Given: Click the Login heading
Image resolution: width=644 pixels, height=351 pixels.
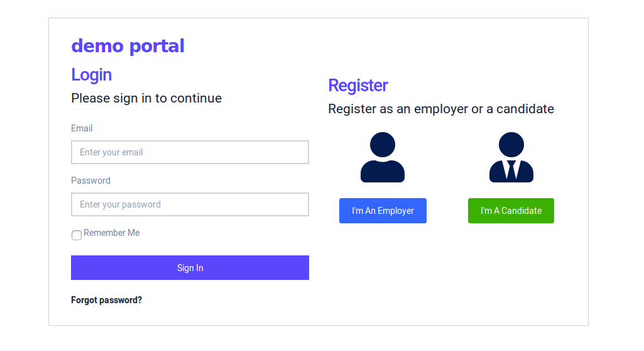Looking at the screenshot, I should (92, 75).
